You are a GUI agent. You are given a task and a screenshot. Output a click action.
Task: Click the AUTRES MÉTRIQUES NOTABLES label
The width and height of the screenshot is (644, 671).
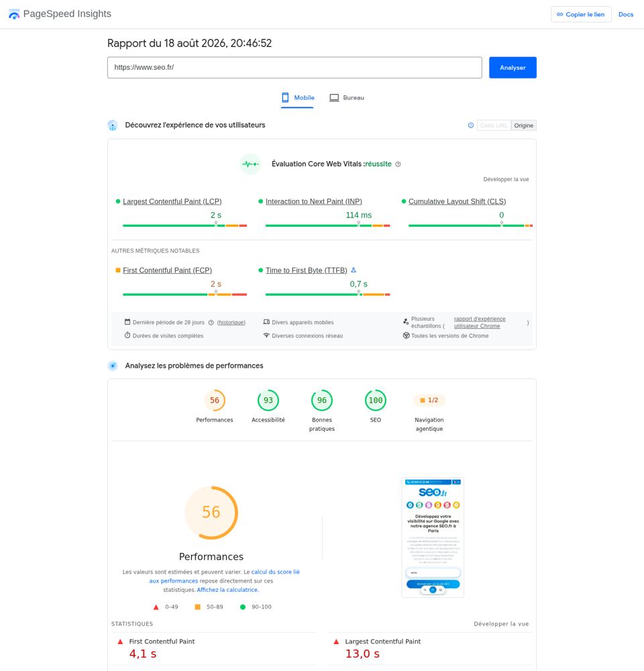pyautogui.click(x=156, y=251)
